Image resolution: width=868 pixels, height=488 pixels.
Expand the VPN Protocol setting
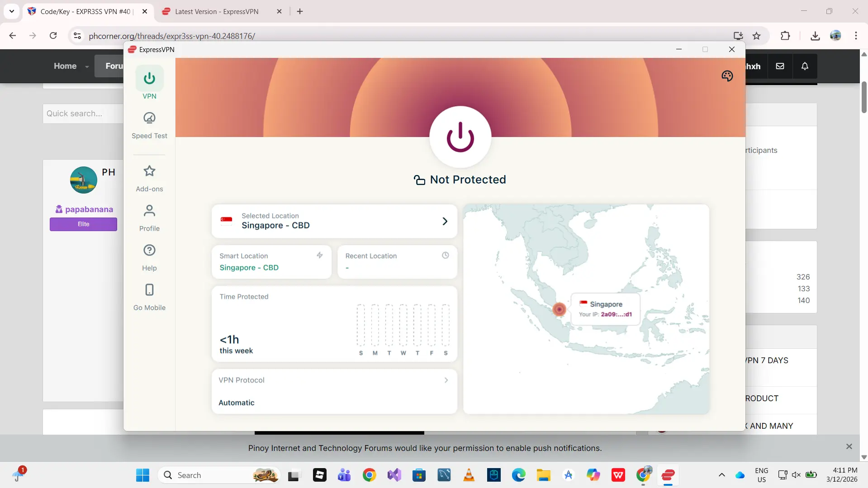334,391
